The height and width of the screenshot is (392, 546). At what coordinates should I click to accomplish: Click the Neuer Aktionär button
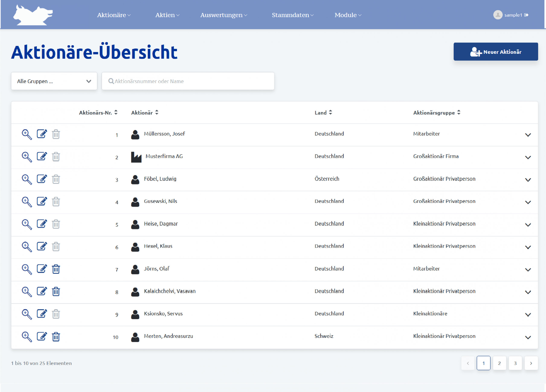point(496,52)
